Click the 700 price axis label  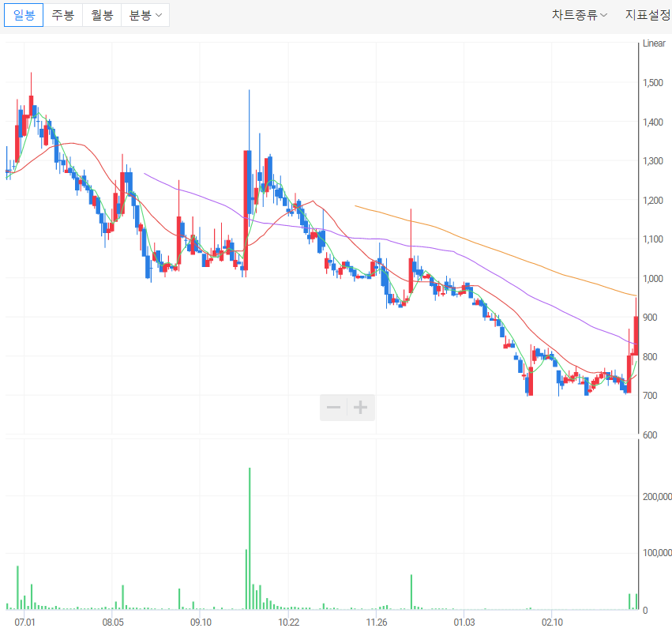coord(650,395)
